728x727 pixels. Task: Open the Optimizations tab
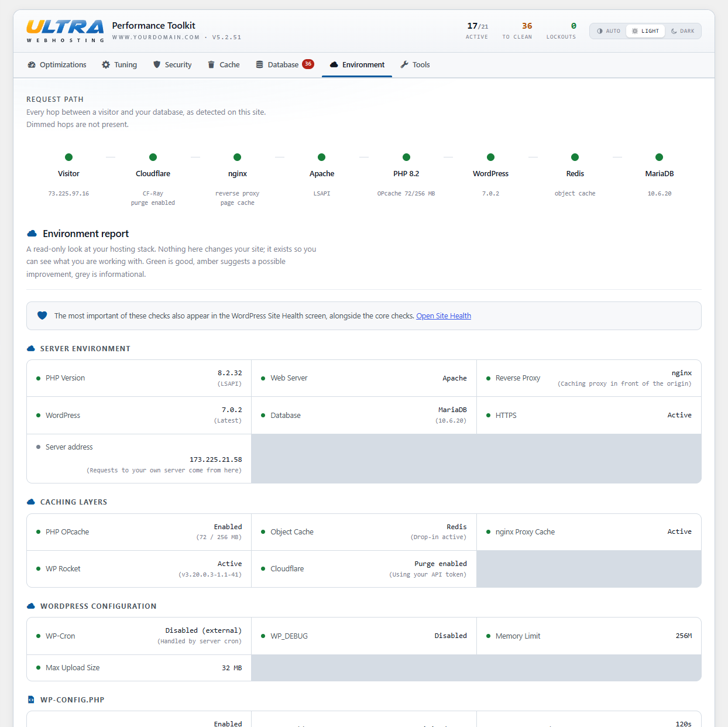[x=57, y=65]
